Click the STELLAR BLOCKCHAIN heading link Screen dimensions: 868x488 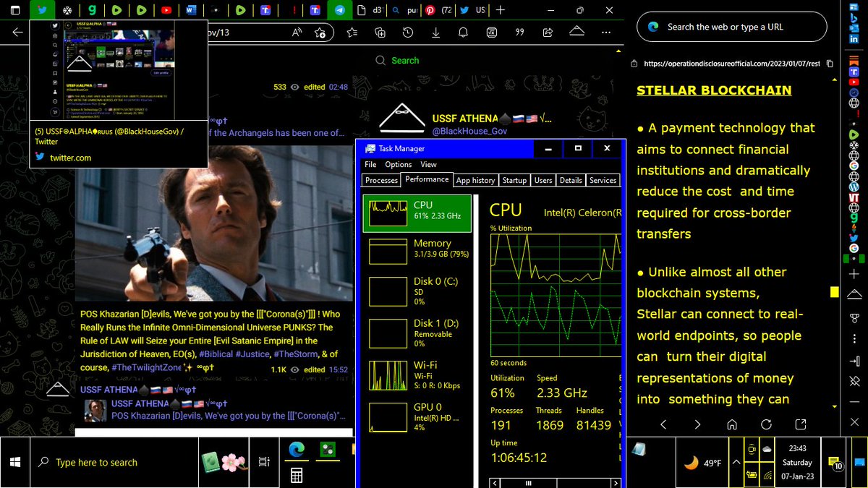(x=714, y=90)
